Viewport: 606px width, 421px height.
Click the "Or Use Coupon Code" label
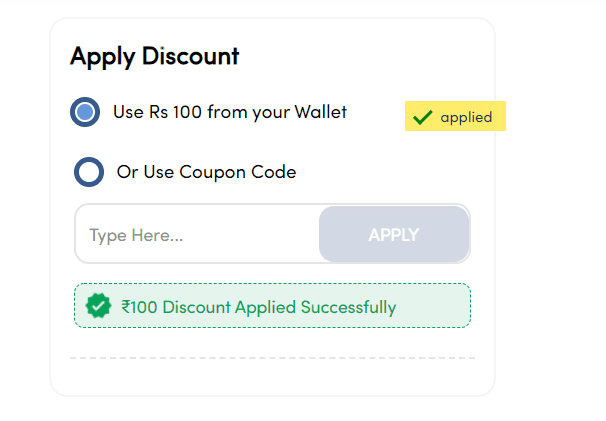click(x=206, y=172)
